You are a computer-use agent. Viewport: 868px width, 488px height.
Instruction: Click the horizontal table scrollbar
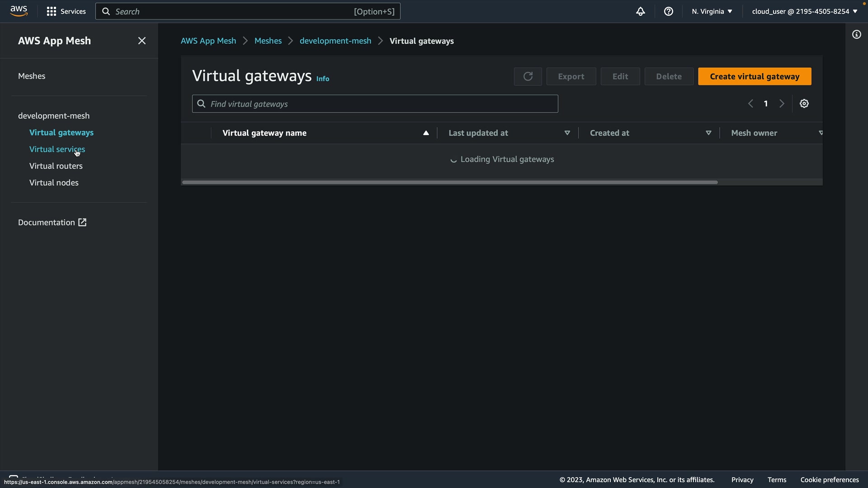coord(449,182)
